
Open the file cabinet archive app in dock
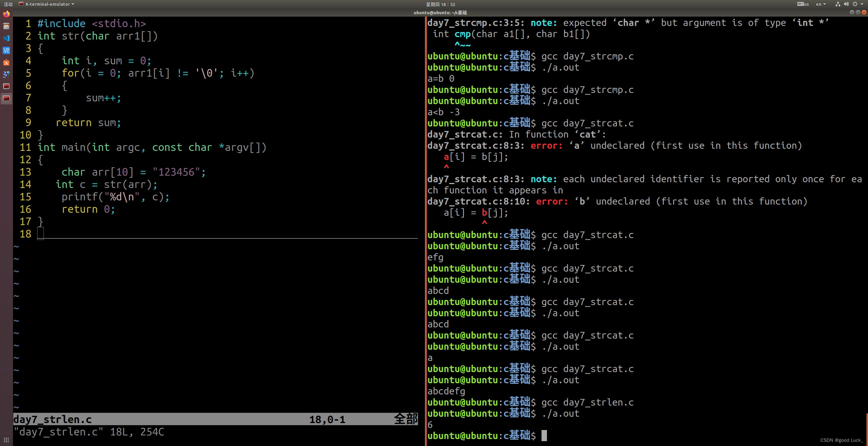[6, 26]
